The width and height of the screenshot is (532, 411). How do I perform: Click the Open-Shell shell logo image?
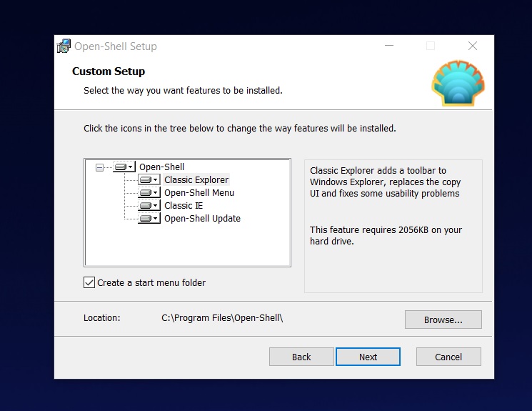[x=458, y=83]
